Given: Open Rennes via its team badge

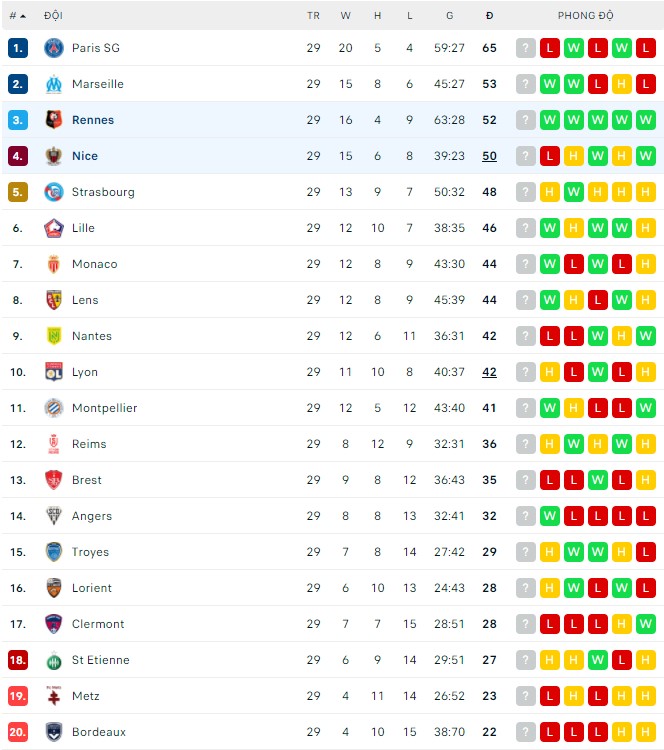Looking at the screenshot, I should click(54, 120).
